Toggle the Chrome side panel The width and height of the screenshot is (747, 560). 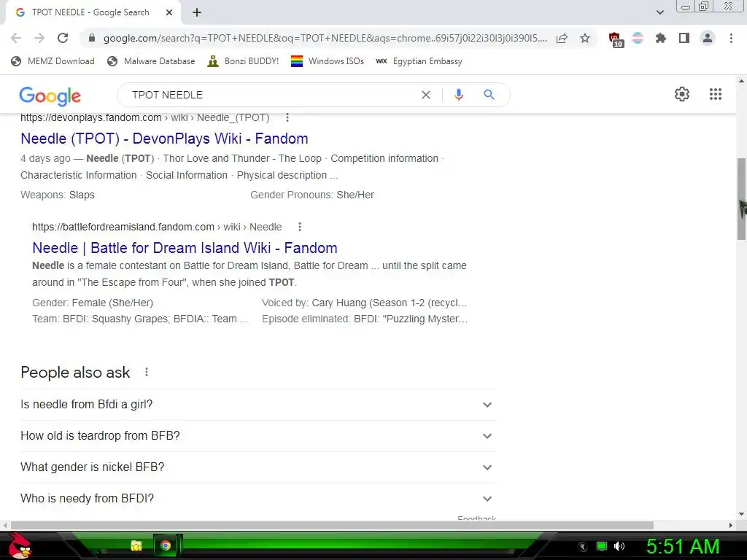684,38
